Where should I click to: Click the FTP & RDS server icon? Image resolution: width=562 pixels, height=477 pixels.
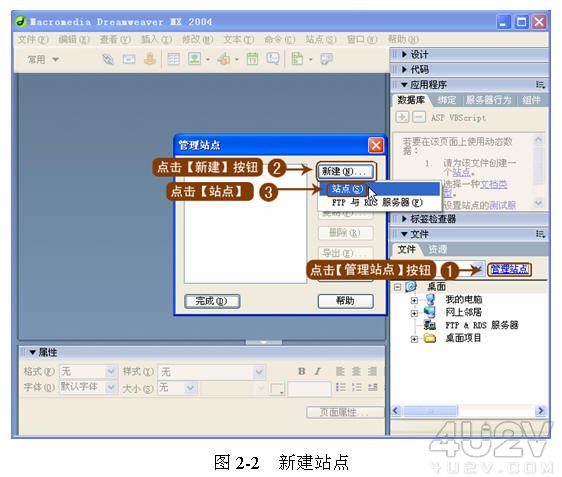pos(430,325)
